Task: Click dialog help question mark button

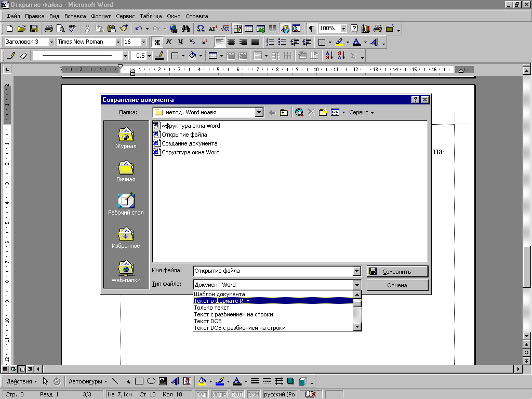Action: (x=415, y=99)
